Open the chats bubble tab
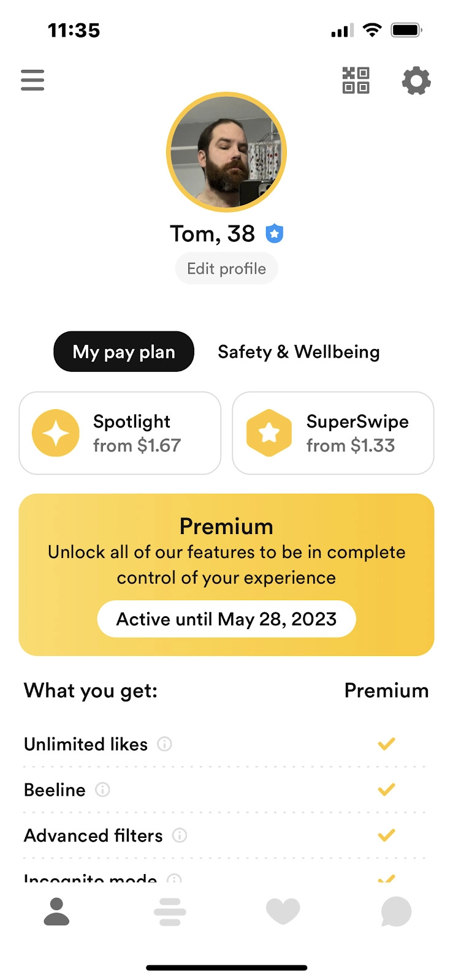 point(396,911)
